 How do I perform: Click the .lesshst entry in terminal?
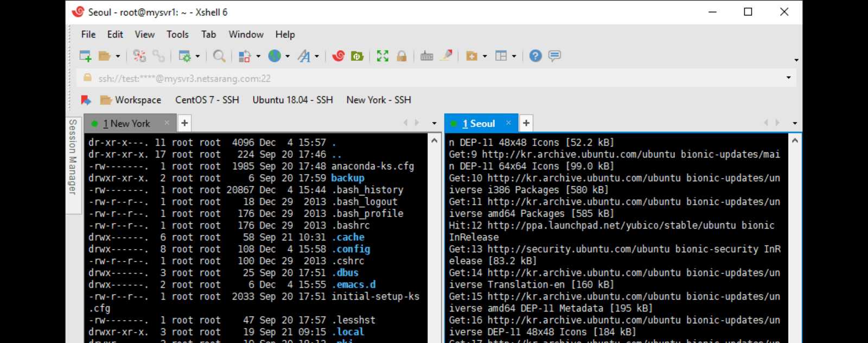354,320
